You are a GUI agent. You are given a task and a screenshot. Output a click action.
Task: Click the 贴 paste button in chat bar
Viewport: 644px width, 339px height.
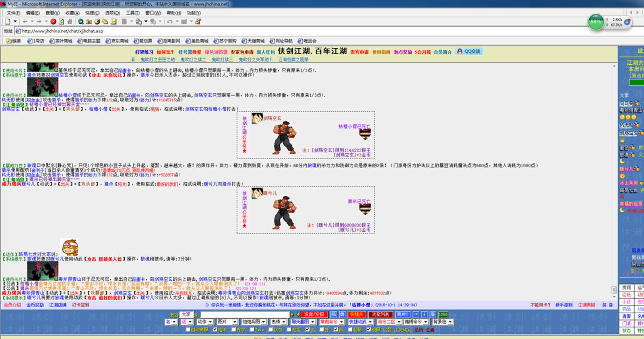(333, 314)
